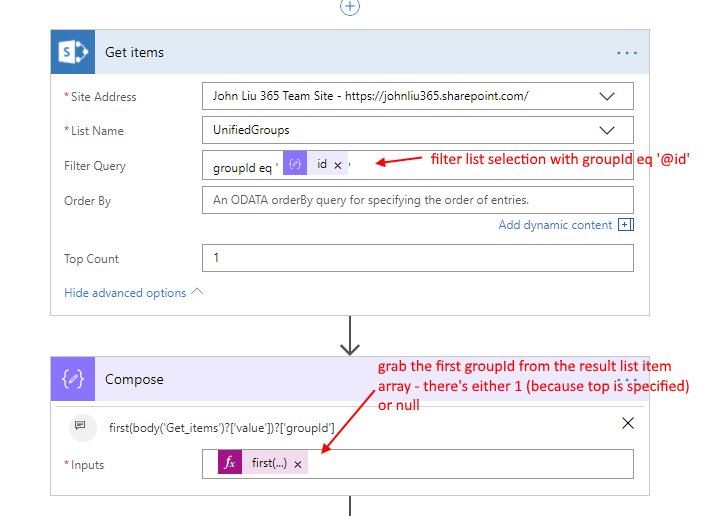Click the fx expression icon in Inputs
The height and width of the screenshot is (516, 707).
(230, 464)
